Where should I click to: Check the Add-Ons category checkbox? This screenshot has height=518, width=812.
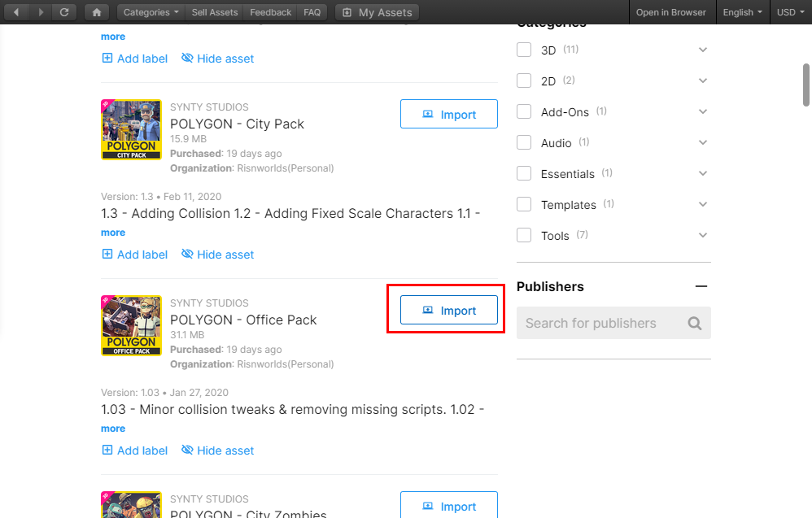[x=524, y=111]
